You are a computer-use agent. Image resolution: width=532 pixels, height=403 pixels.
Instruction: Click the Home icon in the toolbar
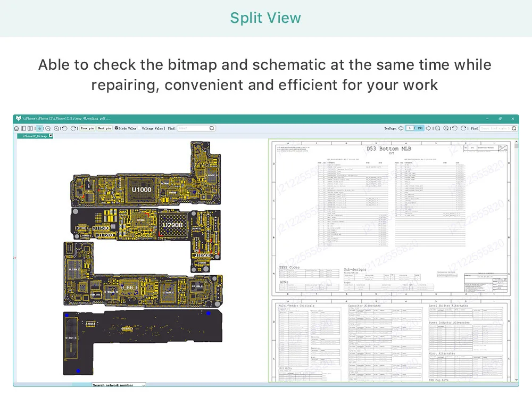[x=16, y=128]
